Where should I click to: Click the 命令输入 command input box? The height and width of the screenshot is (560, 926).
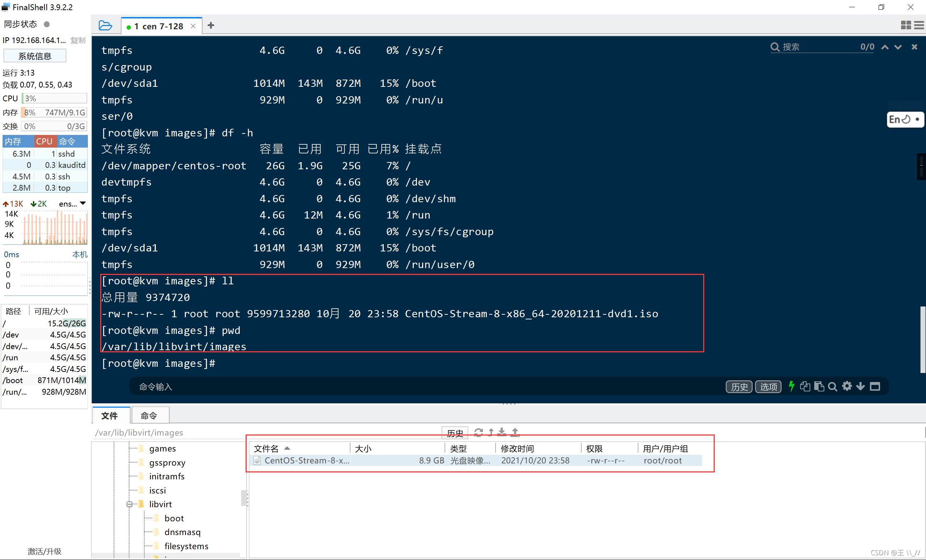425,386
